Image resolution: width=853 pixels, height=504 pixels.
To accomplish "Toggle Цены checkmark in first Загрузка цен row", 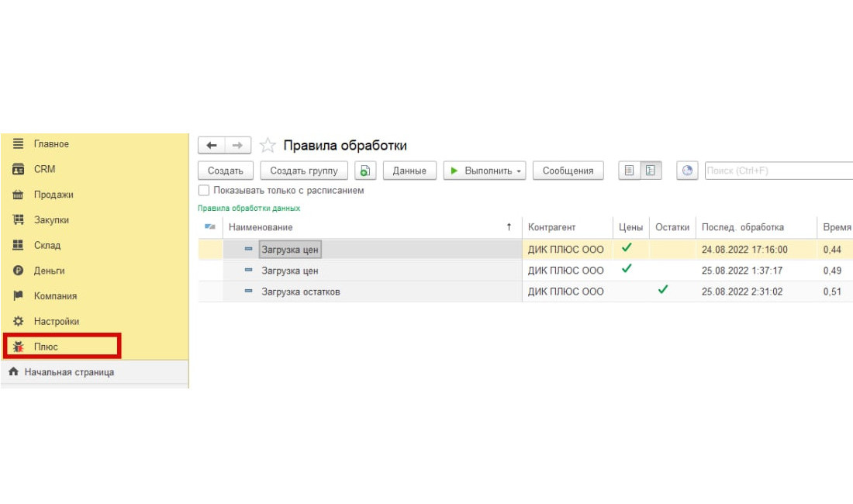I will pyautogui.click(x=627, y=248).
